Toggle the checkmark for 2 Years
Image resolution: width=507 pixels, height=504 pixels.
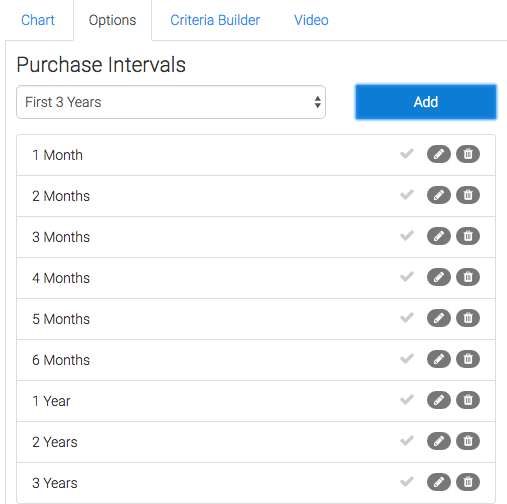(407, 441)
